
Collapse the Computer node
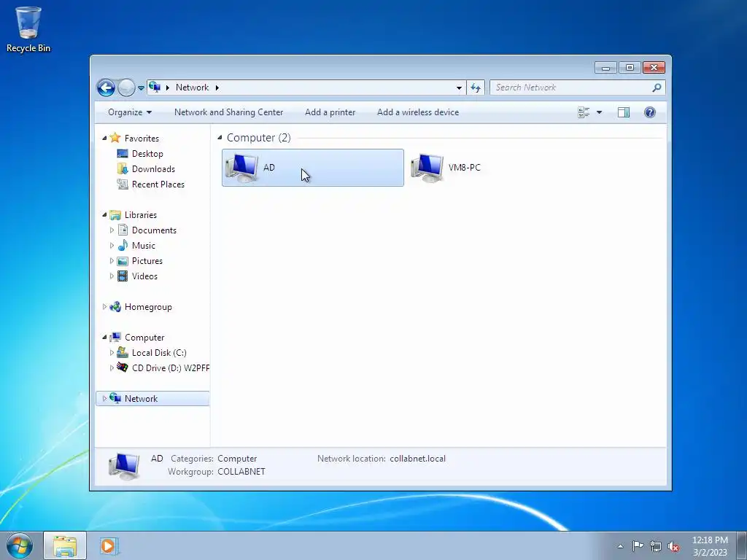[x=105, y=338]
